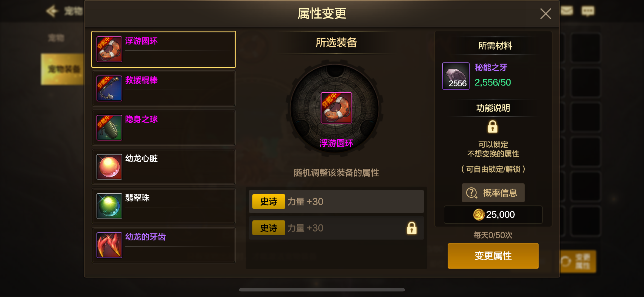644x297 pixels.
Task: Click the 25,000 gold cost field
Action: (x=493, y=215)
